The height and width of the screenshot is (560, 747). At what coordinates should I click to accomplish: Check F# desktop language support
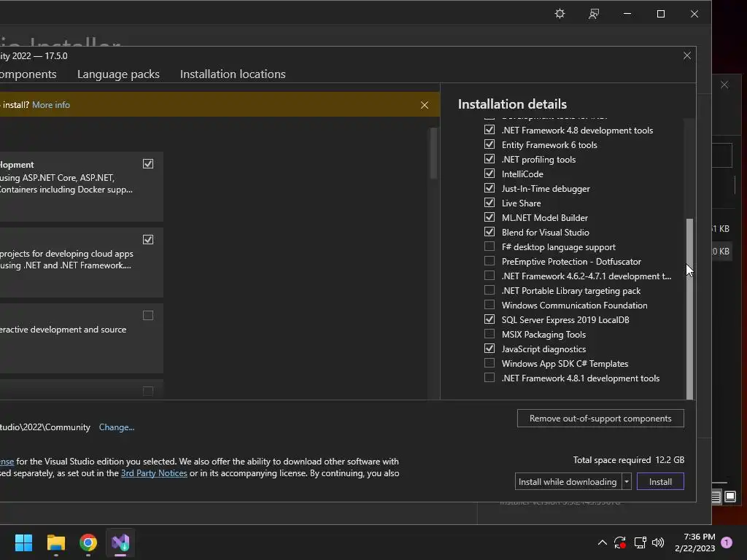coord(489,246)
